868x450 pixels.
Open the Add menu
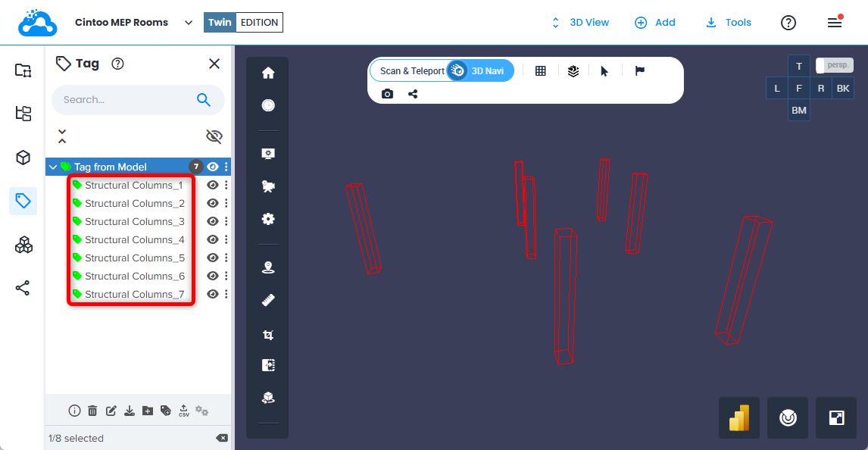655,23
